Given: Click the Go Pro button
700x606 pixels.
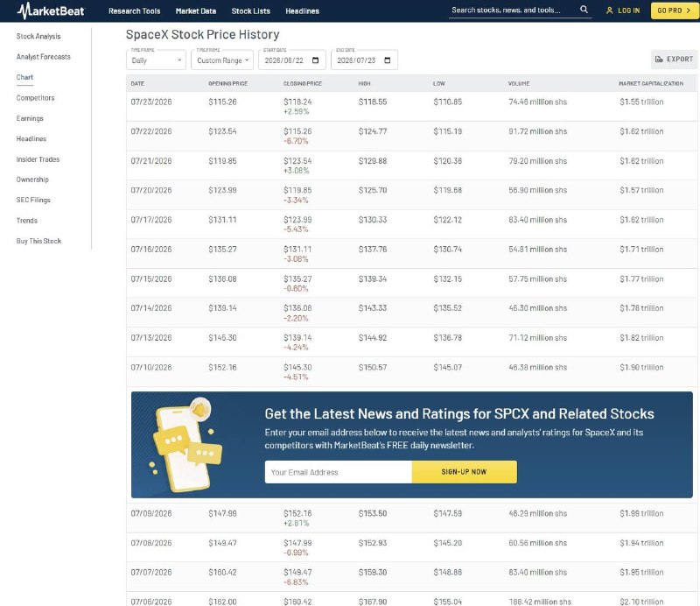Looking at the screenshot, I should tap(674, 11).
